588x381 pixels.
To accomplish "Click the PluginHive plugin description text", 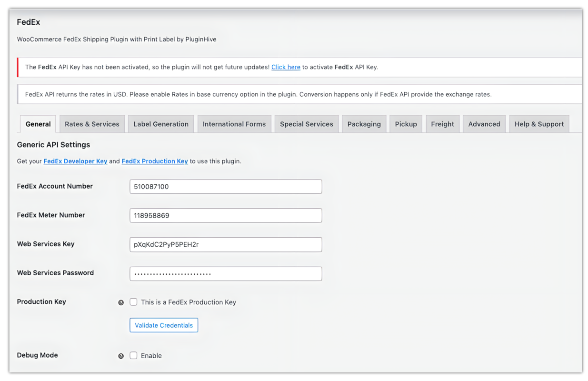I will (x=117, y=40).
